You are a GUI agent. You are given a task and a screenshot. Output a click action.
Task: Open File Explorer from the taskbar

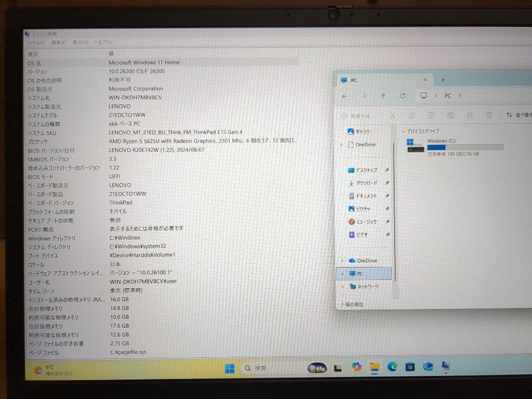(374, 367)
